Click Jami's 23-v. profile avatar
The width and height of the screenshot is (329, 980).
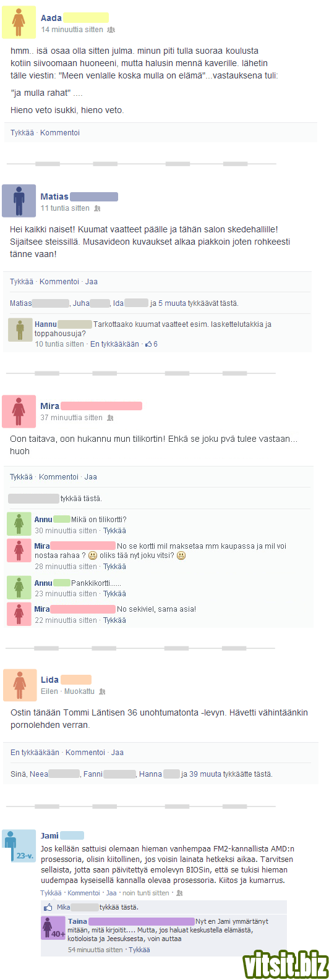(19, 847)
